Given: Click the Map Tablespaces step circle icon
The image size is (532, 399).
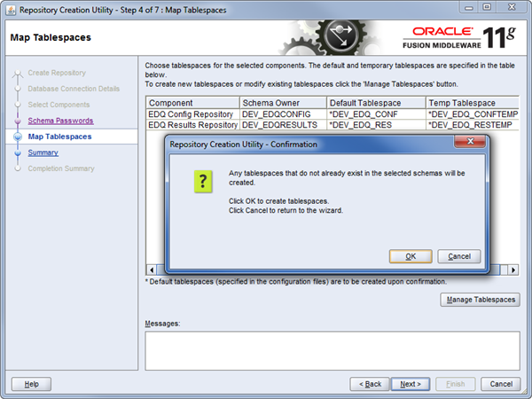Looking at the screenshot, I should click(18, 137).
